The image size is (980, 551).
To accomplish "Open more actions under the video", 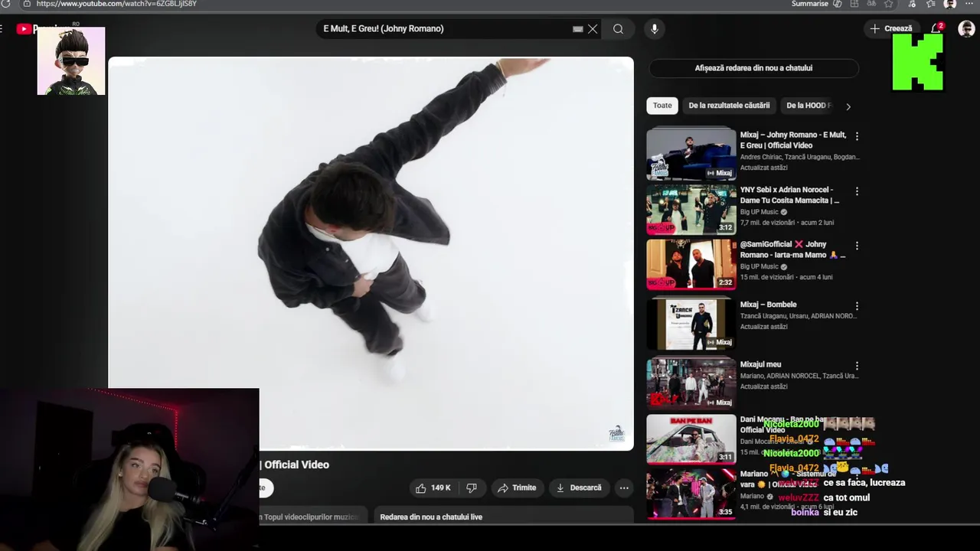I will (624, 487).
